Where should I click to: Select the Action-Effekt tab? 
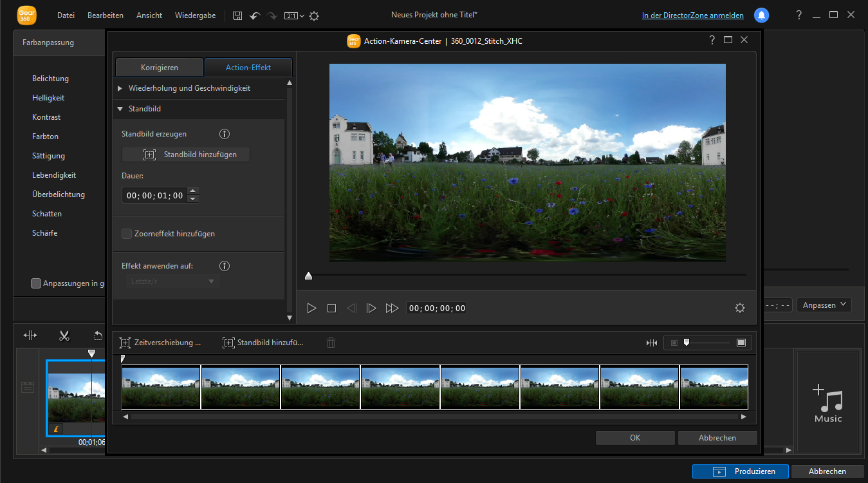coord(248,67)
